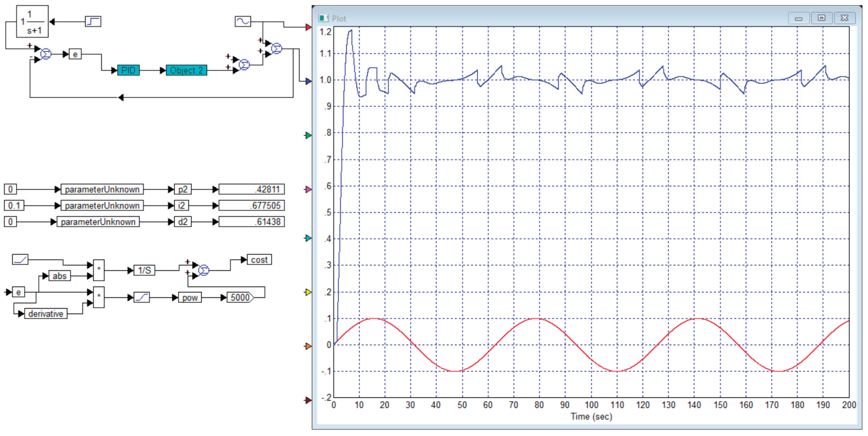Minimize the Plot window
Viewport: 868px width, 436px height.
click(x=799, y=18)
